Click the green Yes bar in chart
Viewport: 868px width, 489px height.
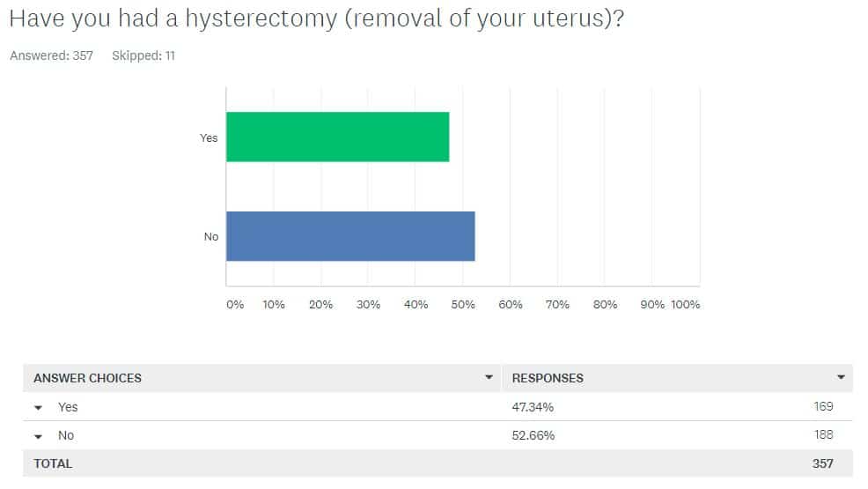(x=338, y=137)
